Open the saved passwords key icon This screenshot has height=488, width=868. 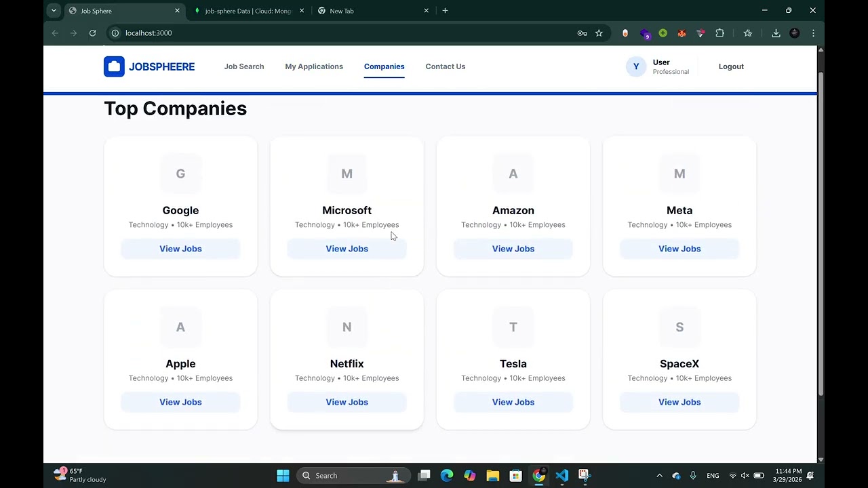[x=582, y=33]
